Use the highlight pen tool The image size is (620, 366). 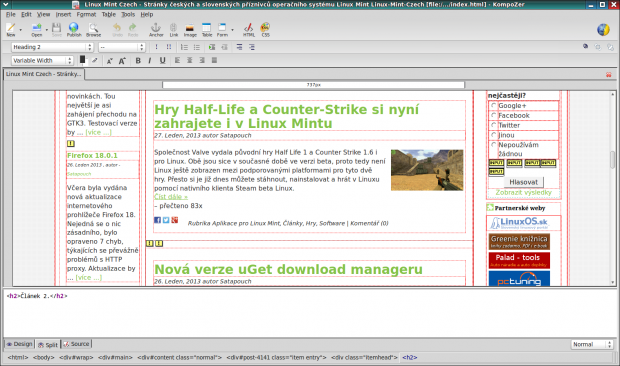click(95, 60)
